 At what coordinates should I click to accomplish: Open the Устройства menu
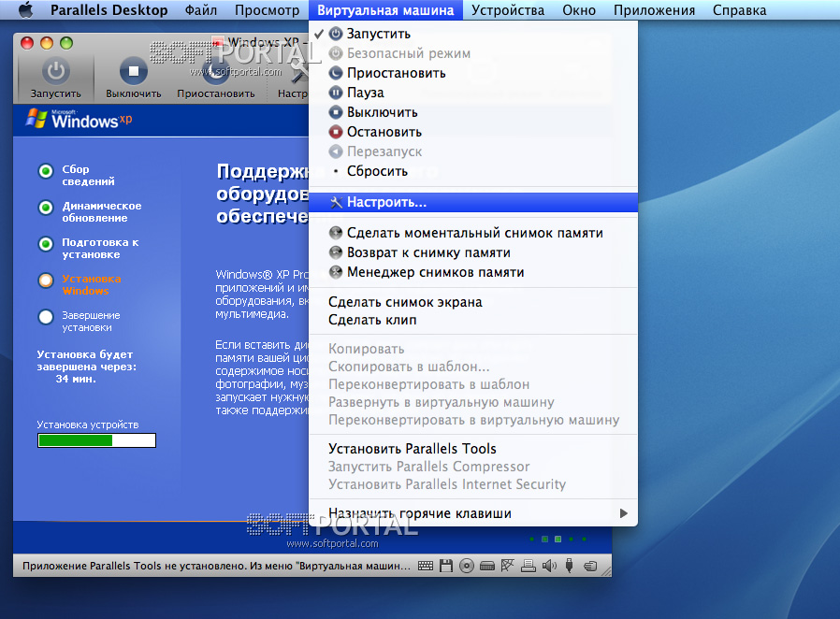pyautogui.click(x=507, y=10)
